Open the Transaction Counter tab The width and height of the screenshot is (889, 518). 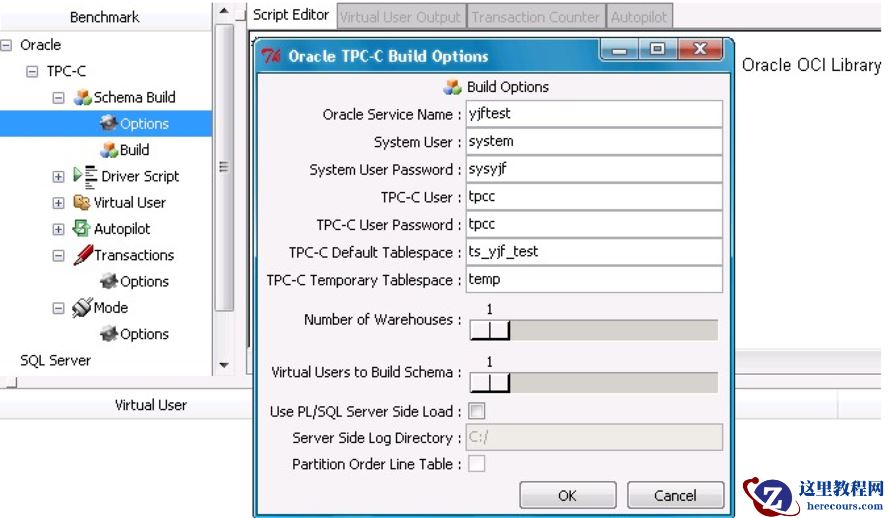tap(535, 16)
